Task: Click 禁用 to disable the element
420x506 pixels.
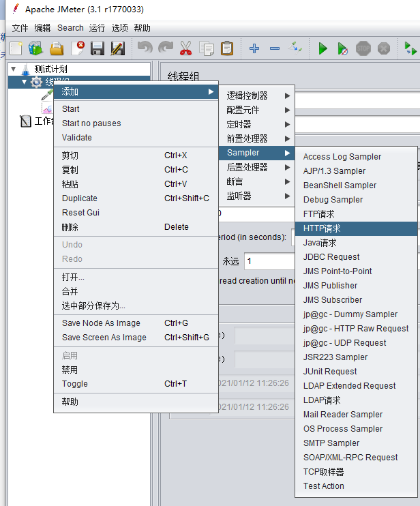Action: tap(136, 370)
